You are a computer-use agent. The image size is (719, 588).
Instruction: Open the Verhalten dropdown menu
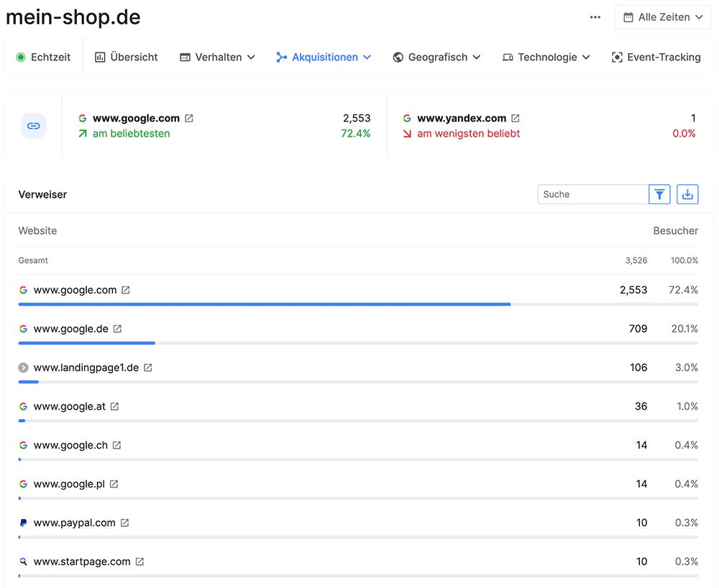tap(217, 57)
